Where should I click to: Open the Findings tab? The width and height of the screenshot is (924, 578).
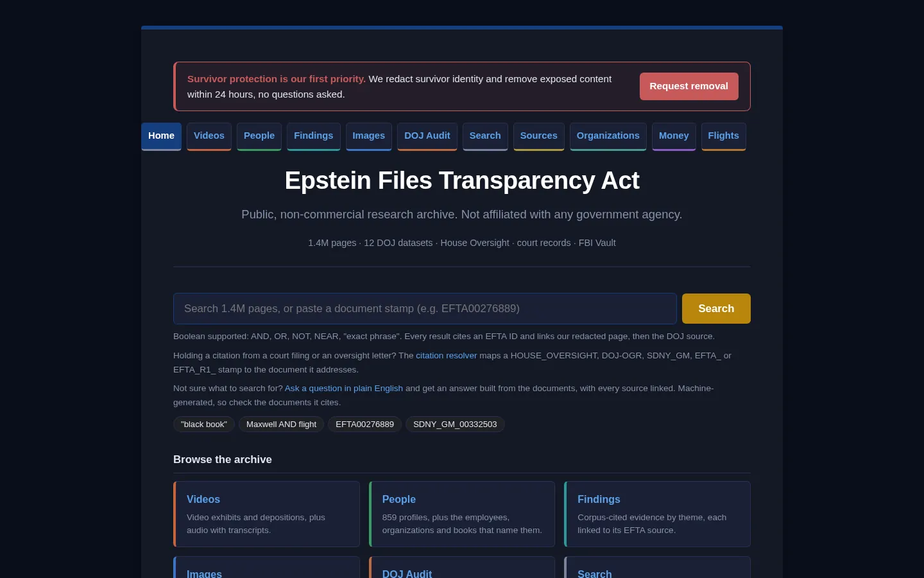pyautogui.click(x=314, y=136)
